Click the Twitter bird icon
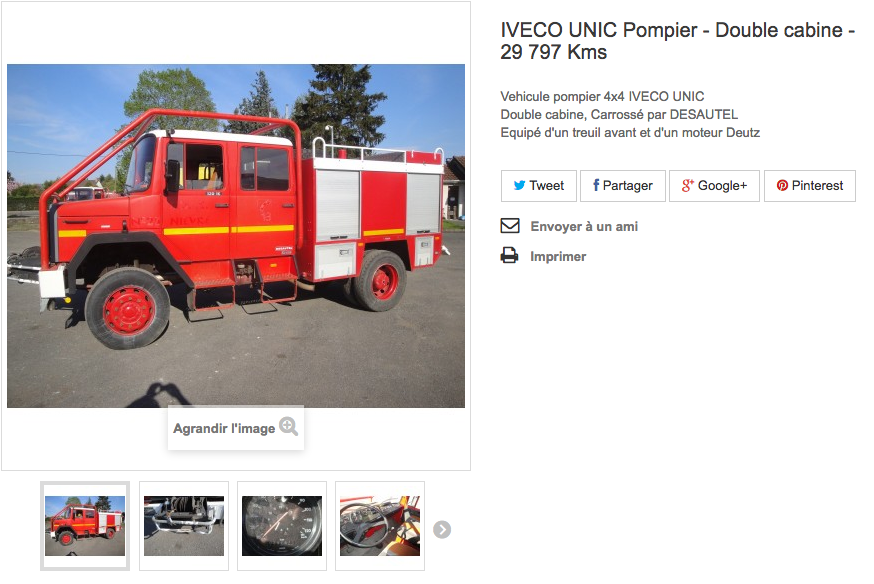 (519, 186)
